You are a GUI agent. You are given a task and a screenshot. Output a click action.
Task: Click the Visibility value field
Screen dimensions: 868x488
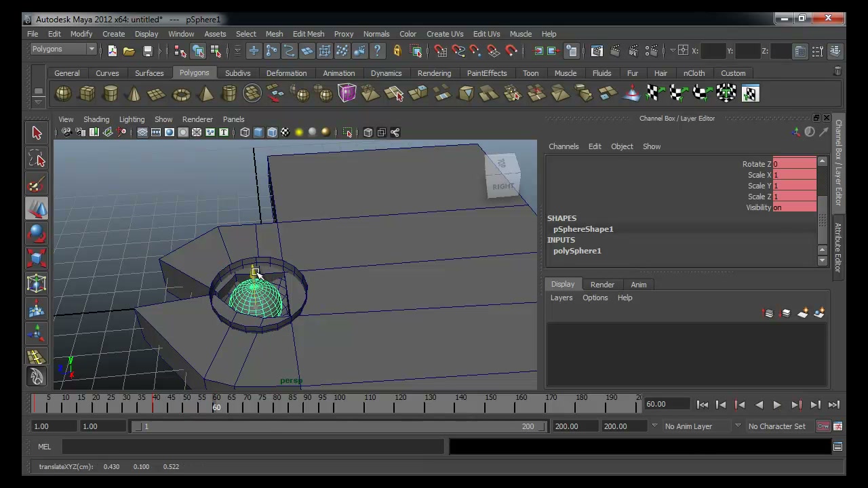[794, 207]
